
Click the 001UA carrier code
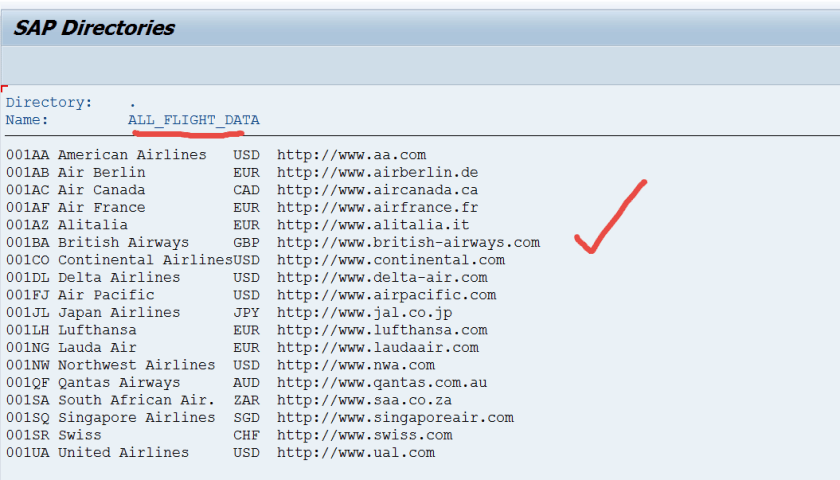point(27,453)
